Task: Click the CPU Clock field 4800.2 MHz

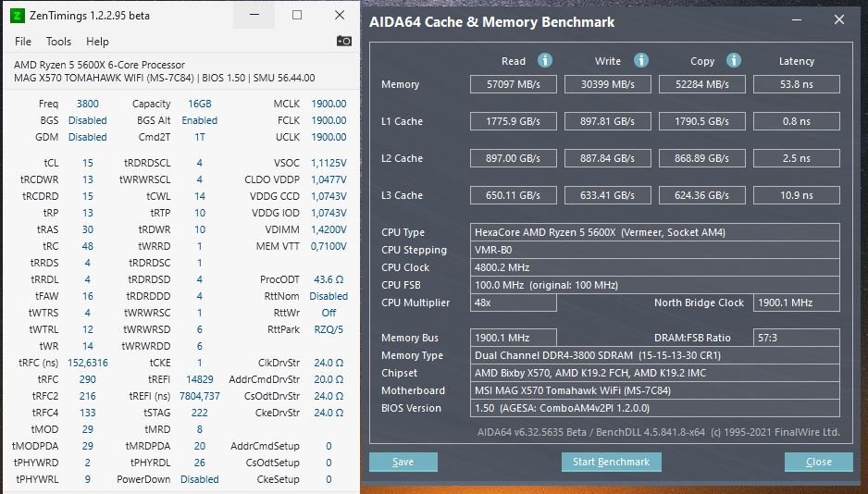Action: pyautogui.click(x=655, y=267)
